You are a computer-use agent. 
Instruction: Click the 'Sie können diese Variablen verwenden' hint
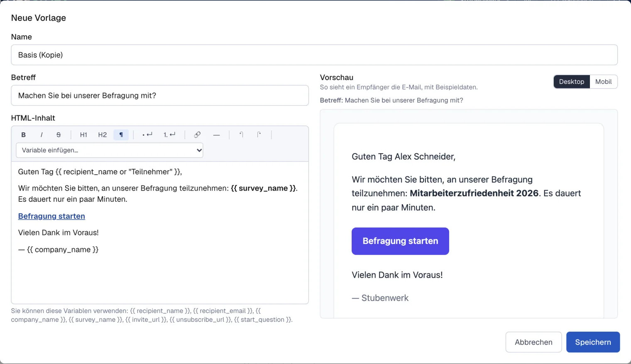click(152, 315)
